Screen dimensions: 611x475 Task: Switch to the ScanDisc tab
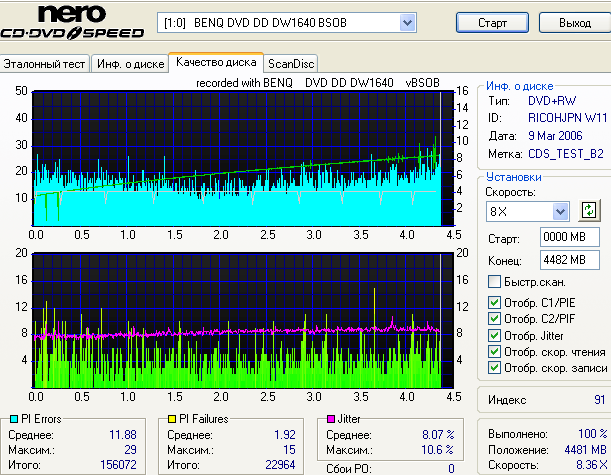(x=291, y=64)
